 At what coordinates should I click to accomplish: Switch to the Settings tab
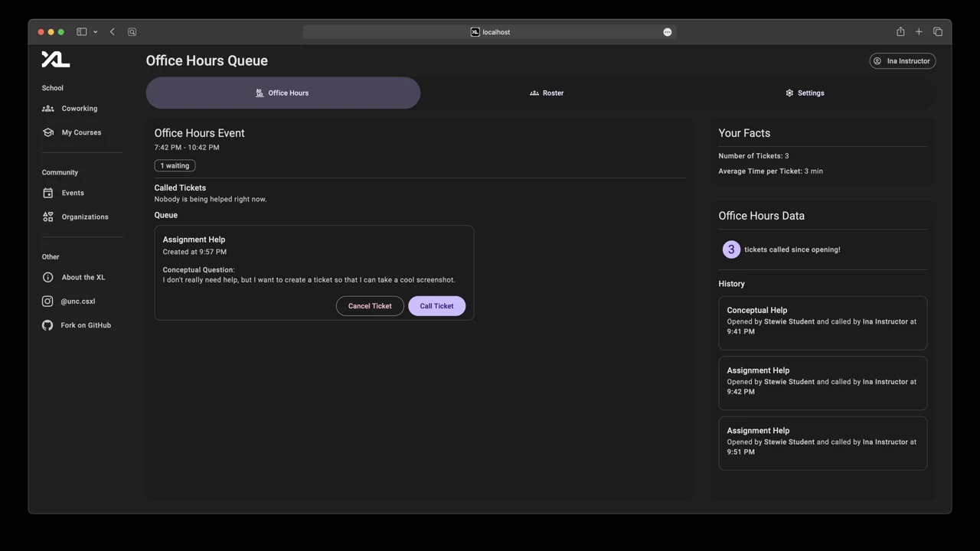[x=805, y=93]
